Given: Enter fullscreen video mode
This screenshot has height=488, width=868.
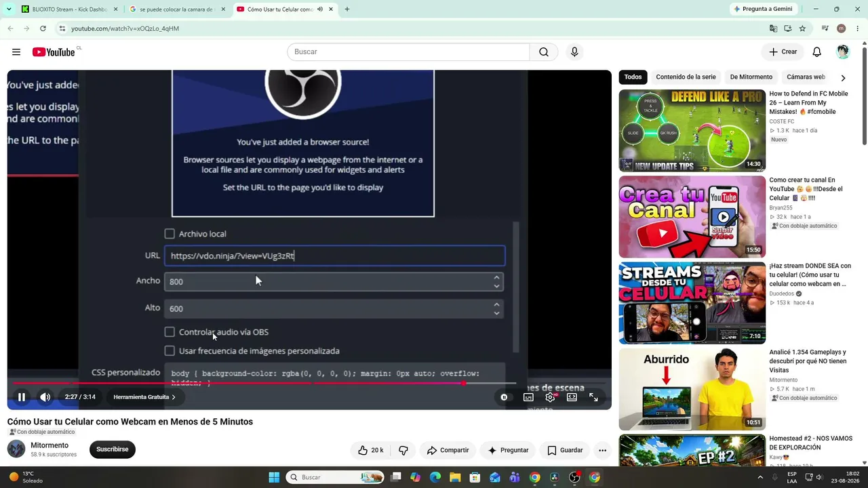Looking at the screenshot, I should tap(593, 397).
